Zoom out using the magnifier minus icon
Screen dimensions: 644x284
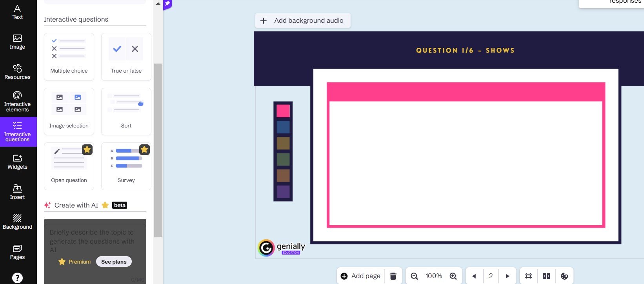point(414,276)
